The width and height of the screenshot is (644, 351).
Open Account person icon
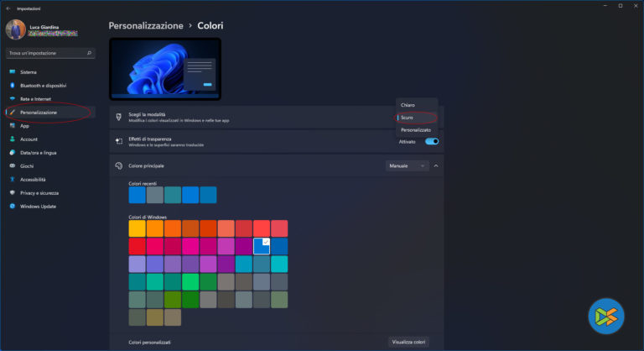(x=13, y=139)
